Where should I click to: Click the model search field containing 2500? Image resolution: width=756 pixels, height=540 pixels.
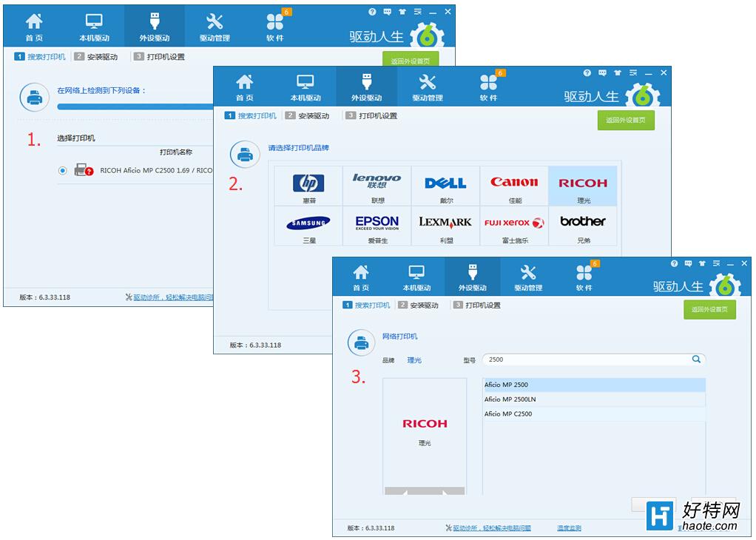coord(594,360)
